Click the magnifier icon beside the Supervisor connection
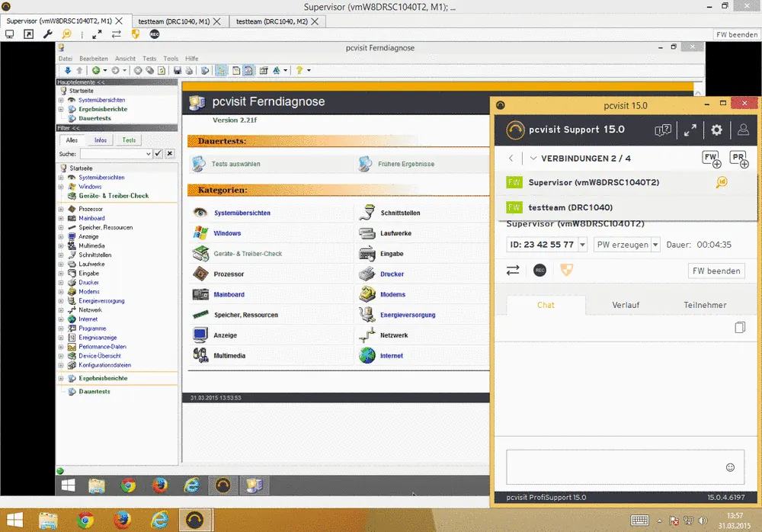Screen dimensions: 762x532 (x=722, y=182)
